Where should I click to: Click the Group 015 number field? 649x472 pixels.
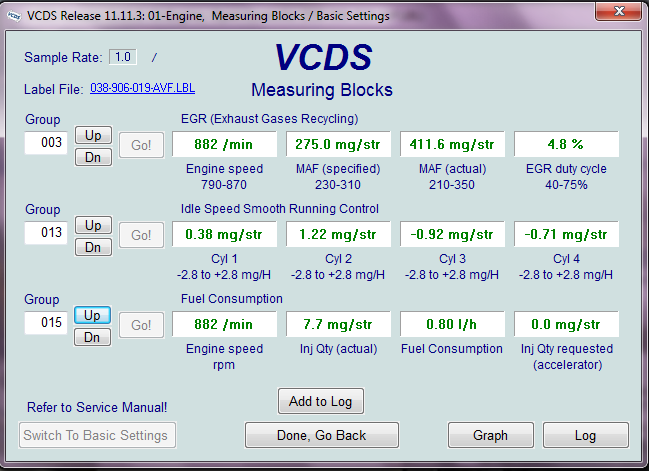coord(46,323)
